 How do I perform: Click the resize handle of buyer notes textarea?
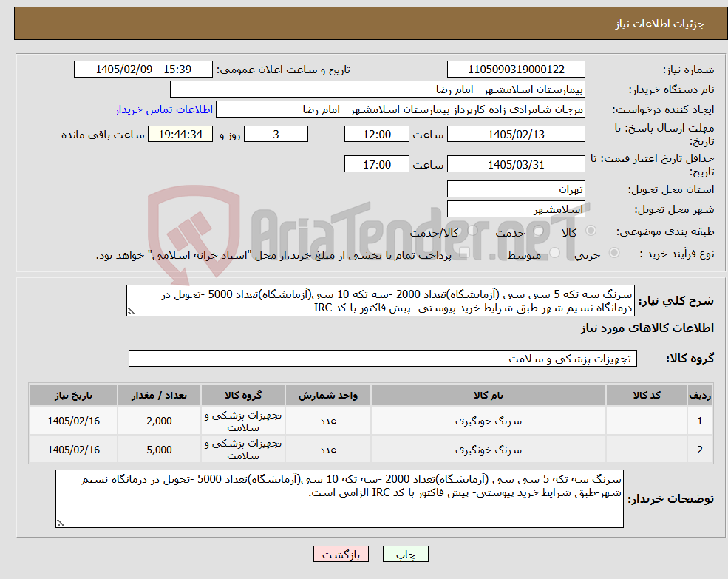coord(60,524)
